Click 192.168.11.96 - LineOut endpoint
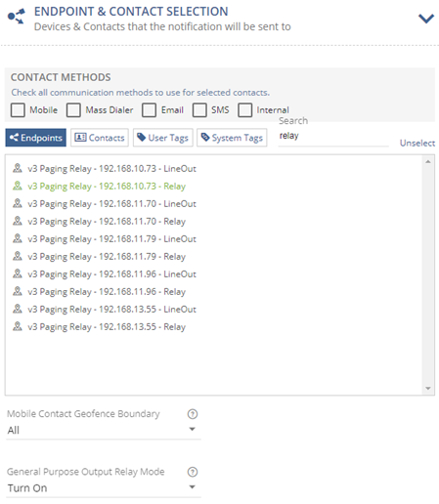Screen dimensions: 439x504 pos(111,274)
